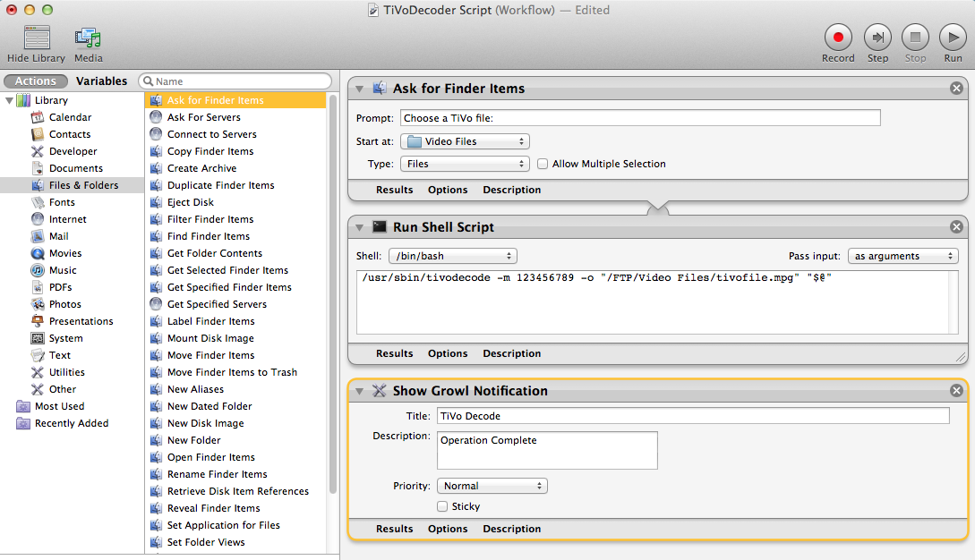This screenshot has height=560, width=975.
Task: Select the Mount Disk Image action
Action: pos(236,338)
